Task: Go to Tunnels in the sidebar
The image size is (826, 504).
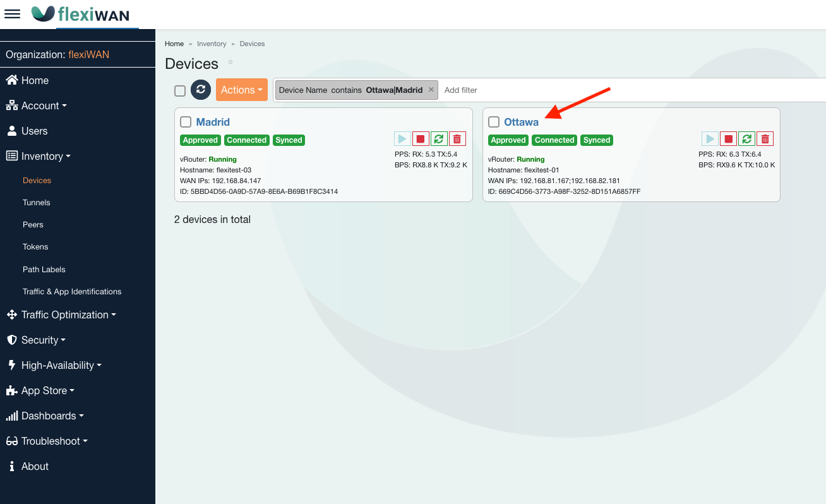Action: point(37,203)
